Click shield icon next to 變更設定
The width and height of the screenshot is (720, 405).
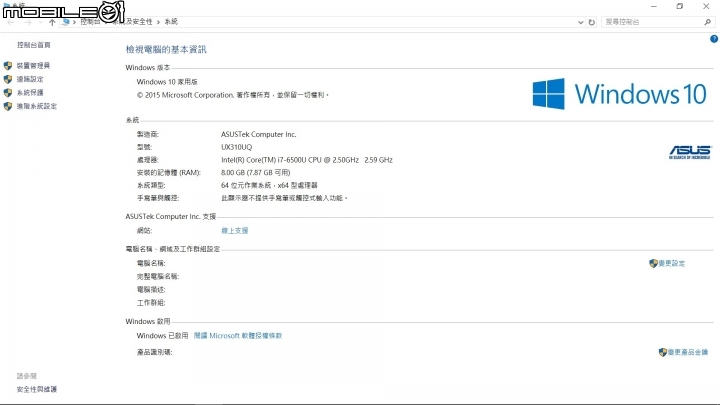[653, 263]
